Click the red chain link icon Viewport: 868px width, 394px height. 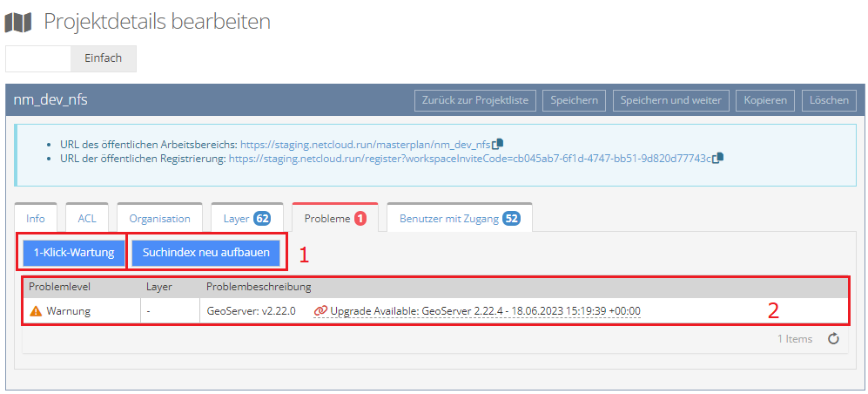pyautogui.click(x=320, y=310)
